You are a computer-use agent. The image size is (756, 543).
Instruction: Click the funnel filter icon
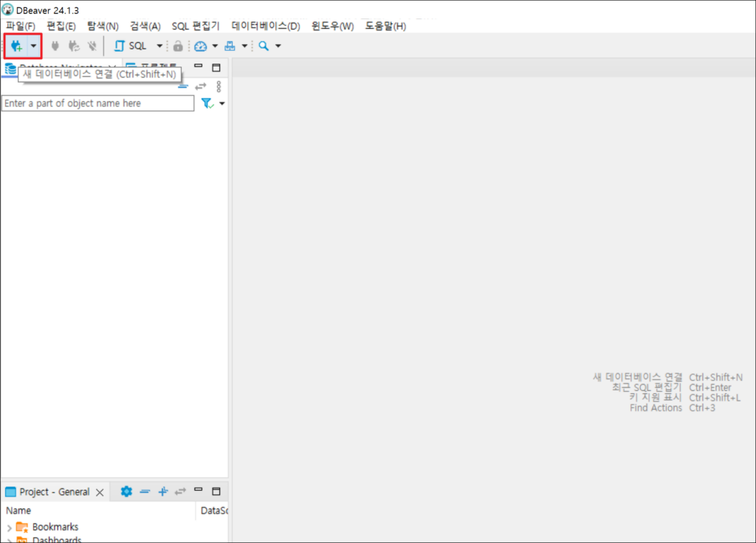pyautogui.click(x=207, y=103)
